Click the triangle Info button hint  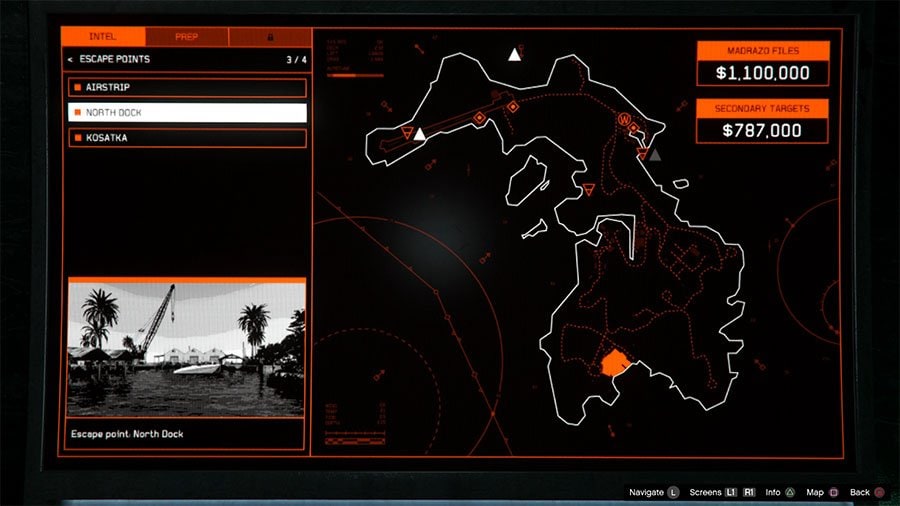point(790,492)
